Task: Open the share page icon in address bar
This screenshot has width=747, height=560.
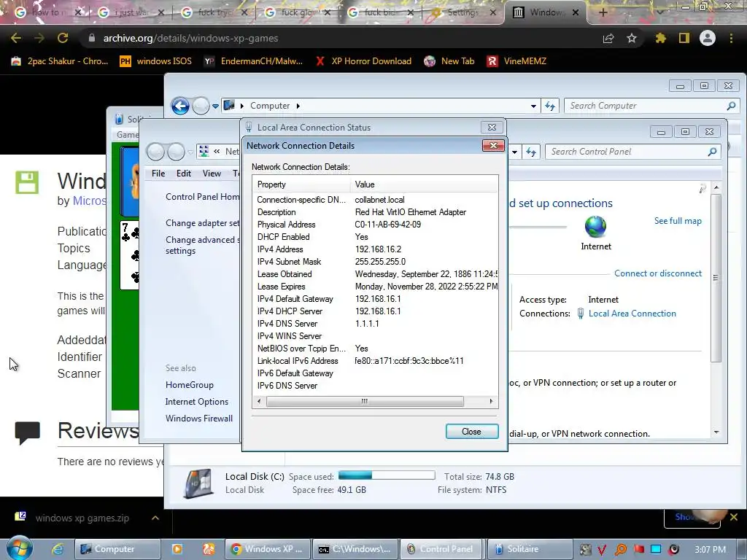Action: 608,39
